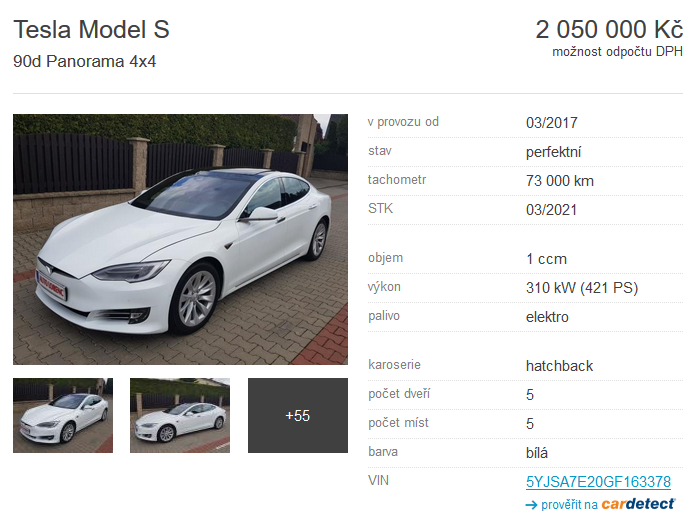Click the palivo value elektro
The height and width of the screenshot is (523, 693).
[x=547, y=317]
